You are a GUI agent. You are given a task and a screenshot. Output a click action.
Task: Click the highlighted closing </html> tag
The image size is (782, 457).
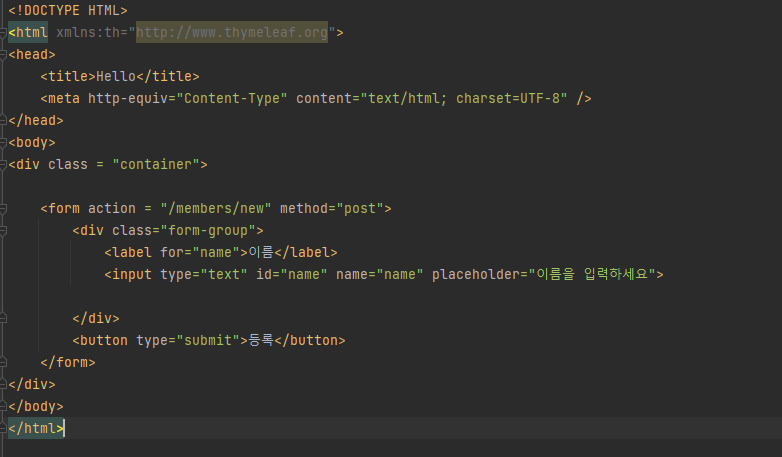[36, 428]
